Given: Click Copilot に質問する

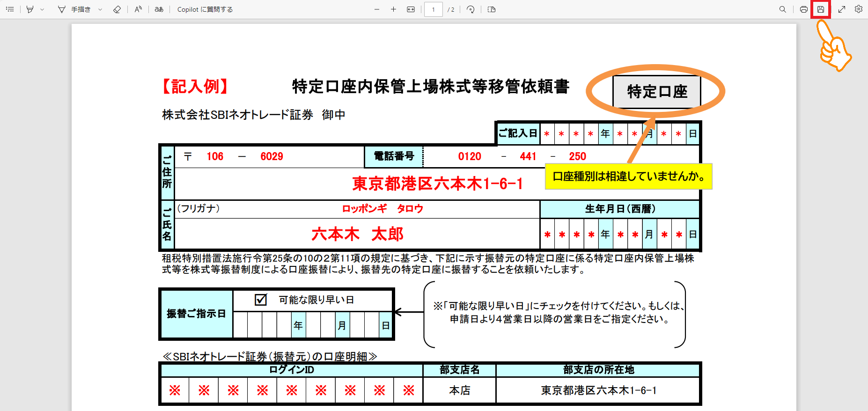Looking at the screenshot, I should point(205,9).
